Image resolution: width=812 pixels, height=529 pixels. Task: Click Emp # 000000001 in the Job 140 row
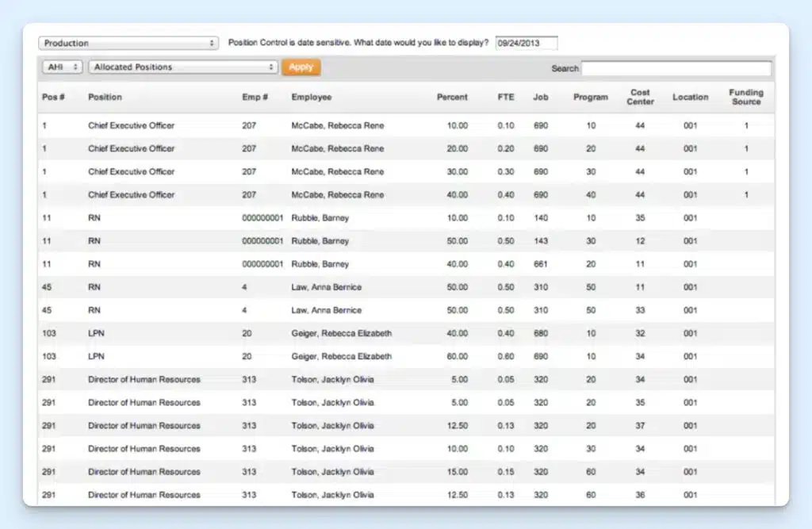coord(262,217)
